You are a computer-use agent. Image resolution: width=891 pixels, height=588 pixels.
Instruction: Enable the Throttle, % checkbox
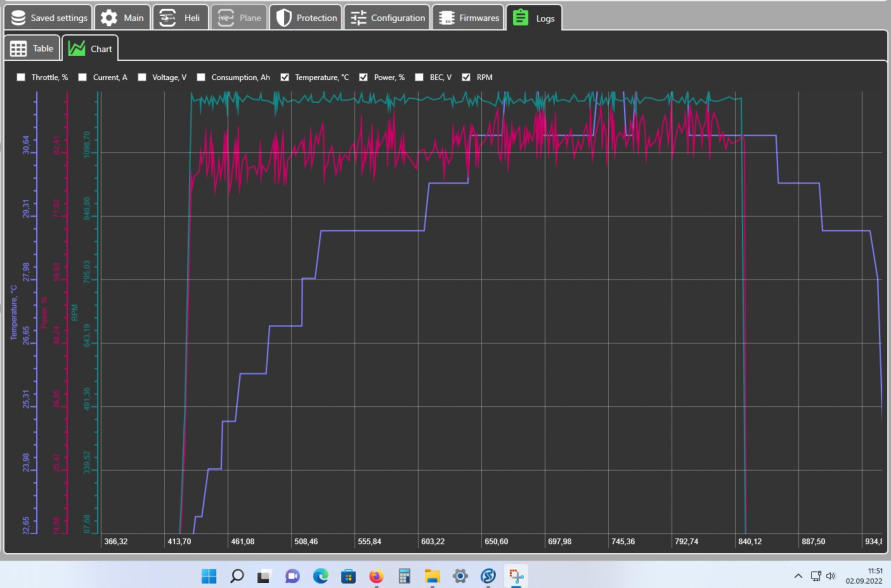22,77
